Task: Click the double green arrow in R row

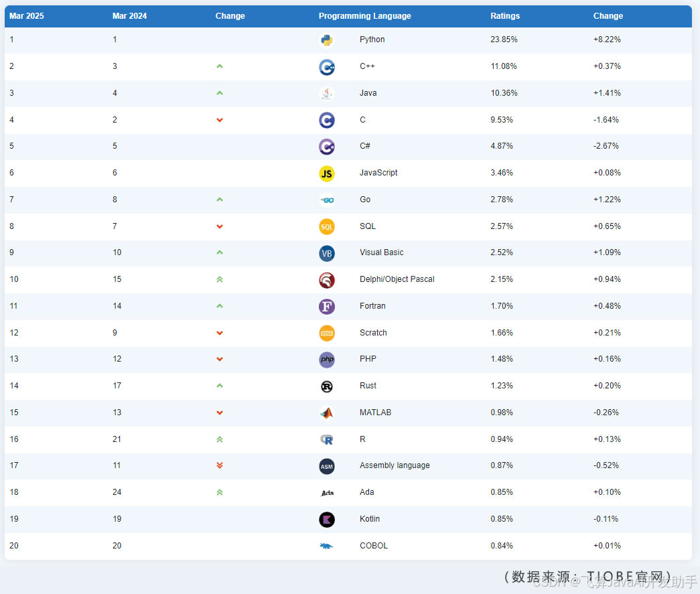Action: [219, 439]
